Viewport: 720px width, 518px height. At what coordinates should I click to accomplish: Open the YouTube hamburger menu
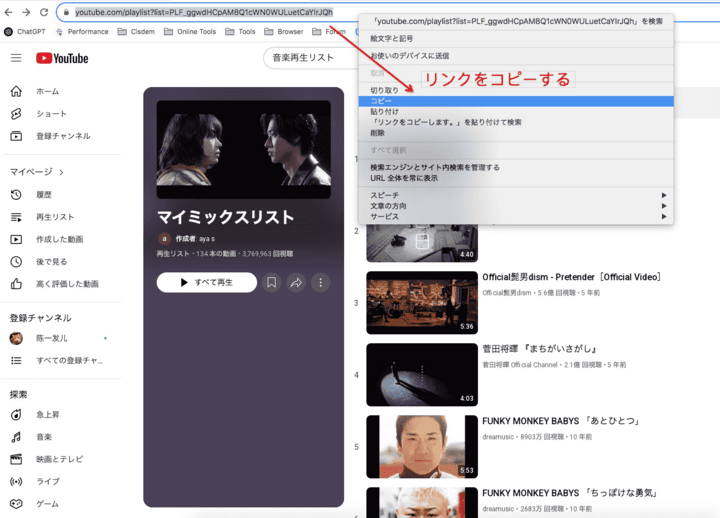[x=16, y=58]
